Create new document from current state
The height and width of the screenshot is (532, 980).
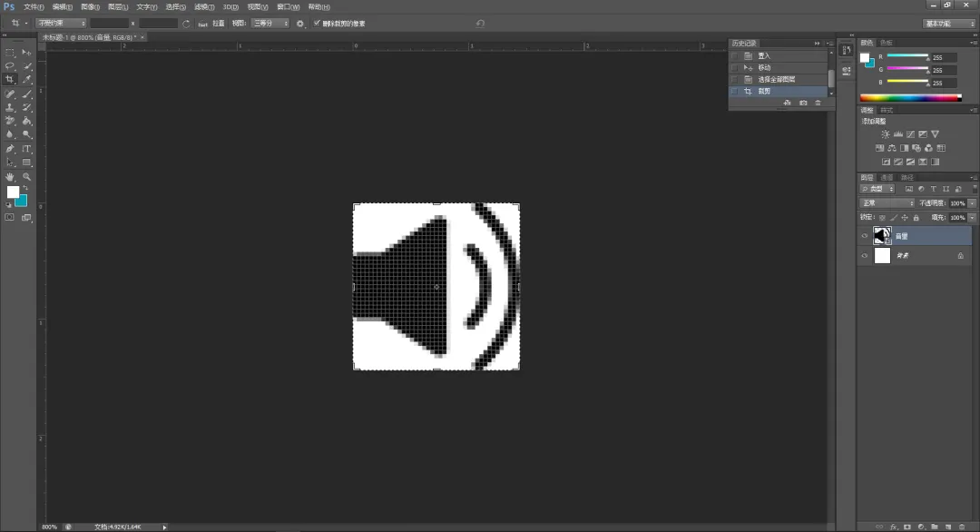click(787, 103)
